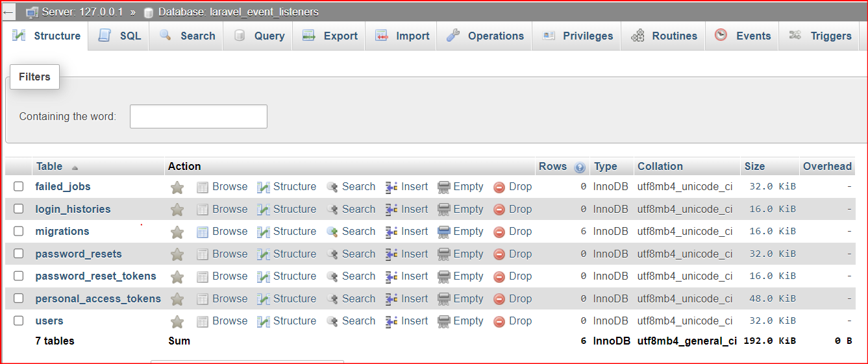Switch to the Export tab
The height and width of the screenshot is (364, 868).
pyautogui.click(x=330, y=36)
